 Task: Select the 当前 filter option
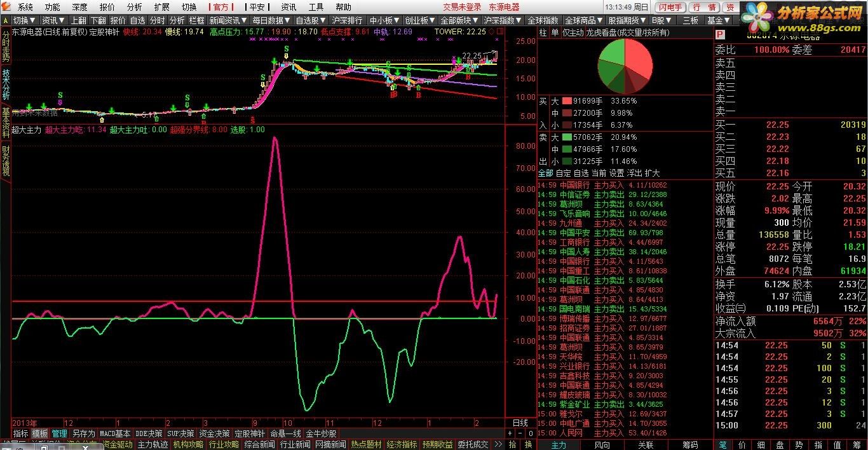point(599,173)
